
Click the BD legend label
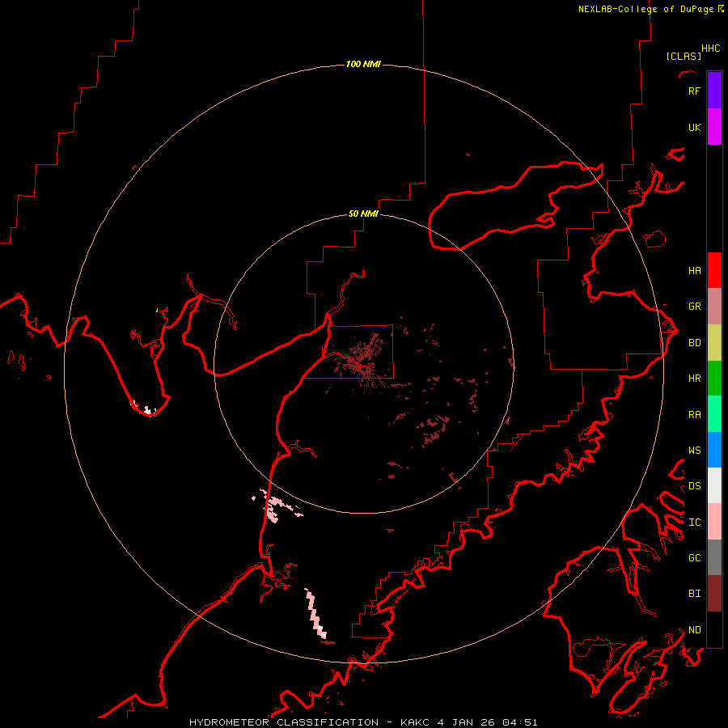pos(694,343)
